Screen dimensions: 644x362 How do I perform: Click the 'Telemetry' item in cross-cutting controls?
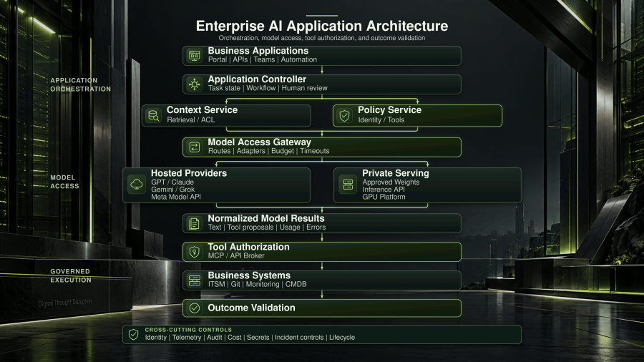tap(187, 338)
